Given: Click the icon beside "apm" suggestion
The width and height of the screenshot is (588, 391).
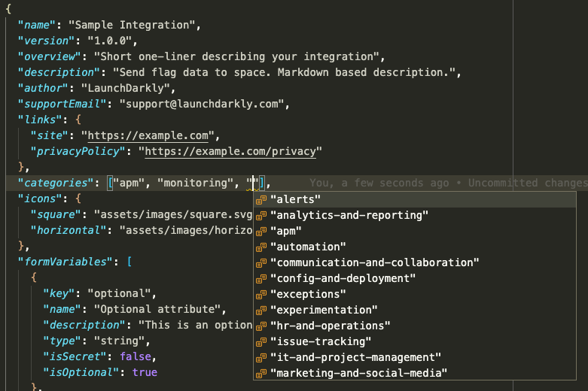Looking at the screenshot, I should [261, 232].
